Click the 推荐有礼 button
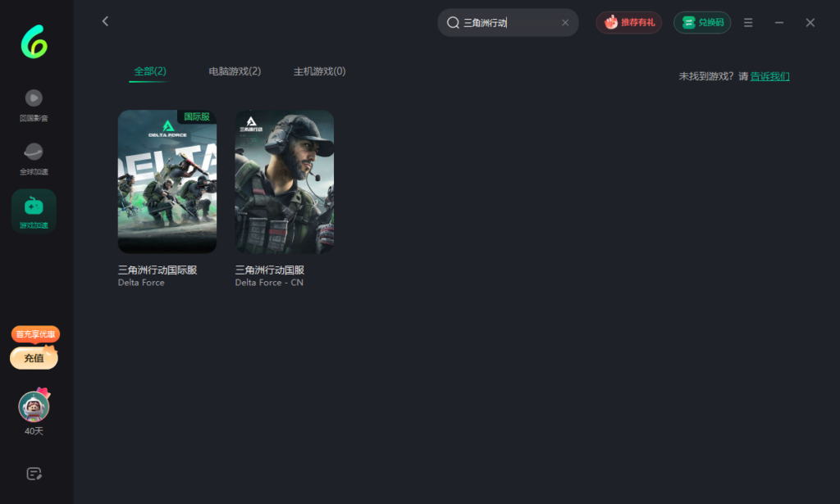840x504 pixels. pyautogui.click(x=629, y=23)
